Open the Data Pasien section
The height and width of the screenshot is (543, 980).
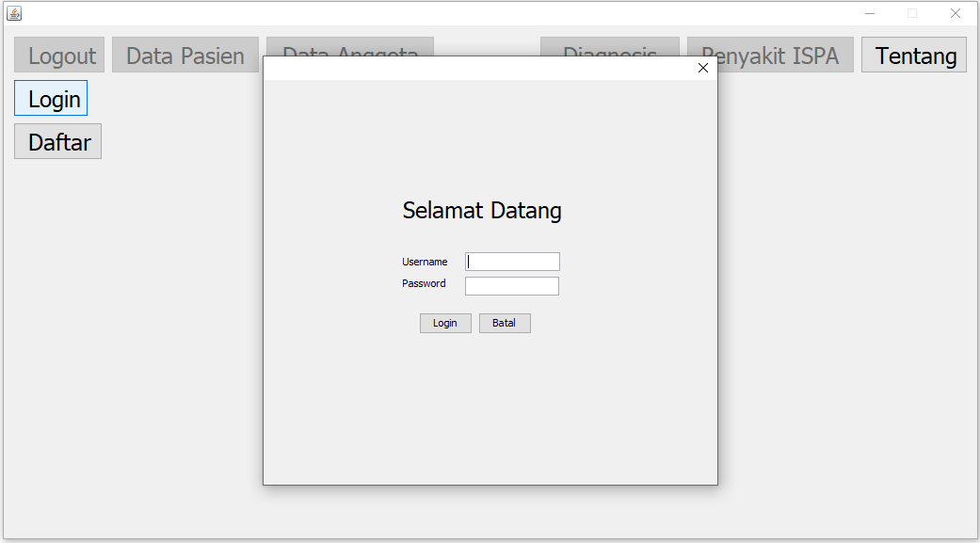coord(185,56)
